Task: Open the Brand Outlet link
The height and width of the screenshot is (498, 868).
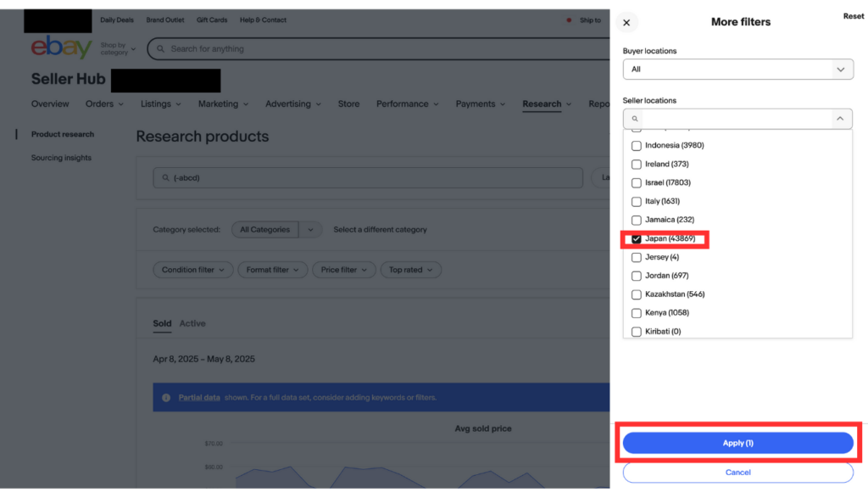Action: point(165,20)
